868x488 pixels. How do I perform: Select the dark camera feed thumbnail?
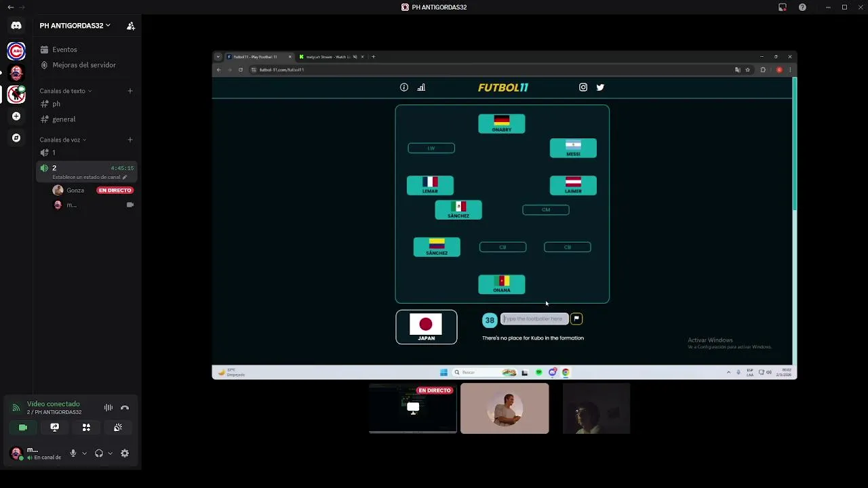(596, 409)
